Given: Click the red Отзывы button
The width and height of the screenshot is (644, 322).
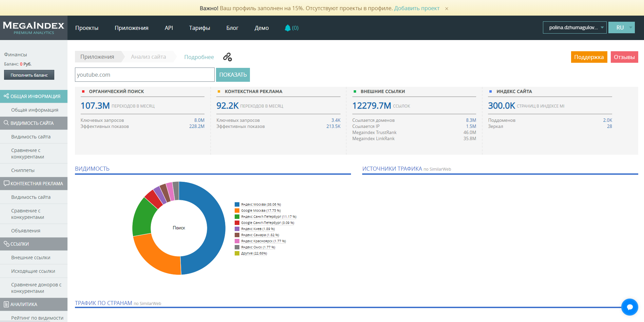Looking at the screenshot, I should 624,57.
